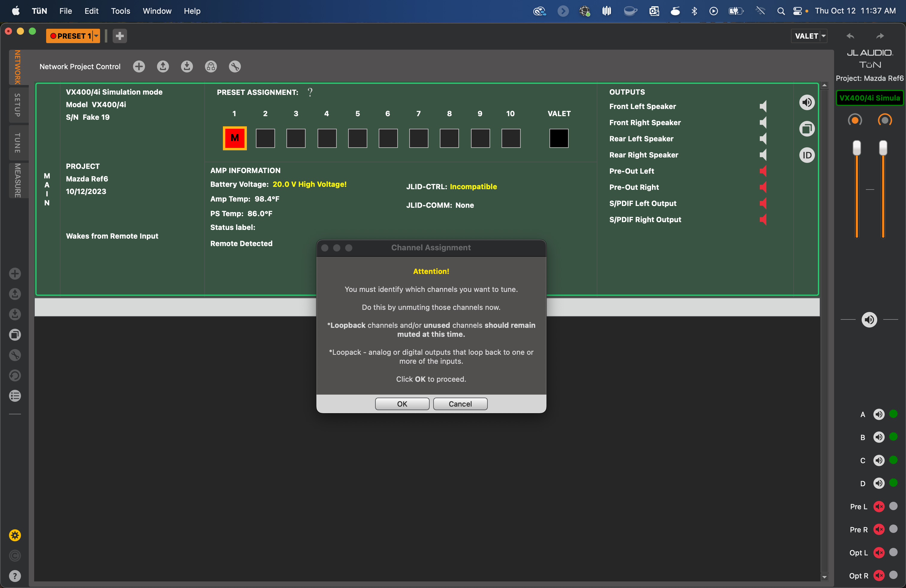906x588 pixels.
Task: Open macOS Spotlight search icon
Action: (781, 11)
